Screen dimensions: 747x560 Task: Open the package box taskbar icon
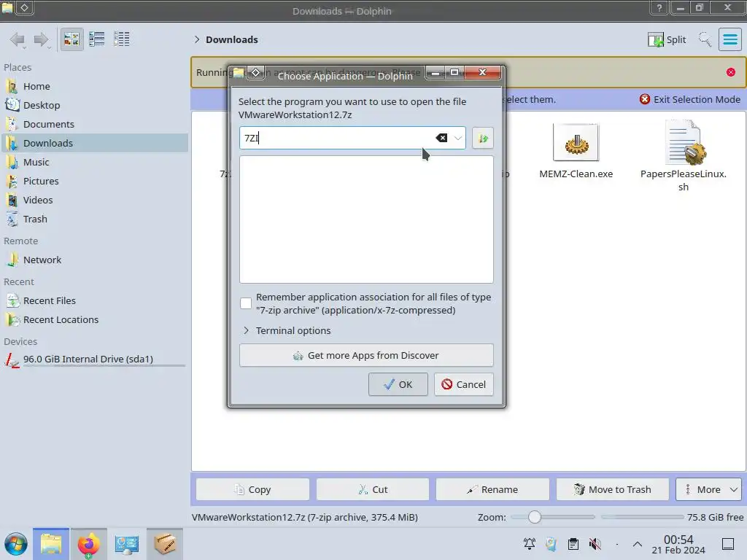tap(165, 544)
